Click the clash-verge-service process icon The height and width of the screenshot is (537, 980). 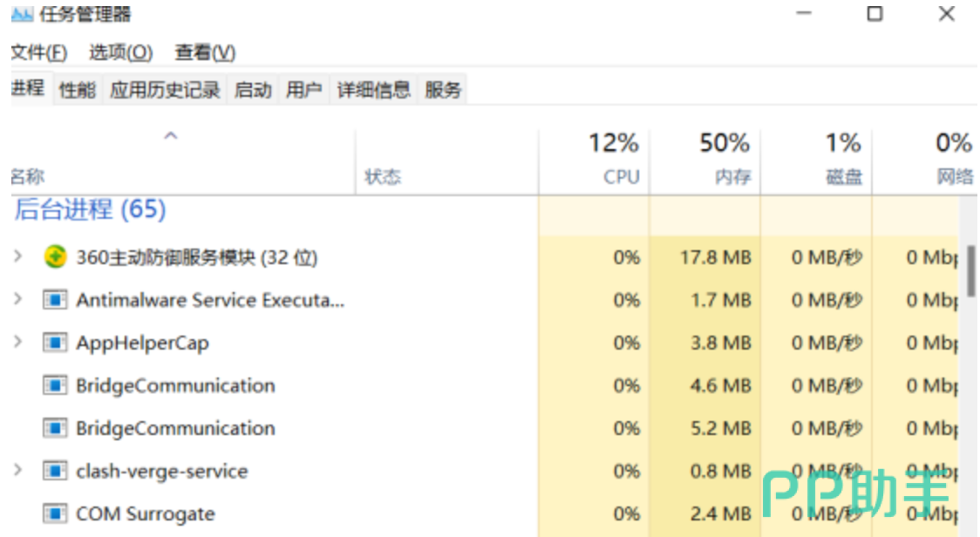point(55,471)
